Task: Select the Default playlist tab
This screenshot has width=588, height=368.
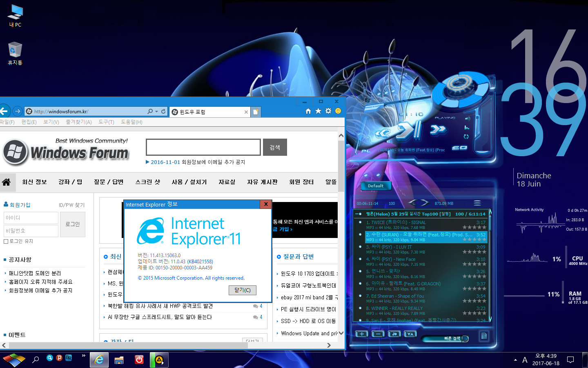Action: click(x=376, y=186)
